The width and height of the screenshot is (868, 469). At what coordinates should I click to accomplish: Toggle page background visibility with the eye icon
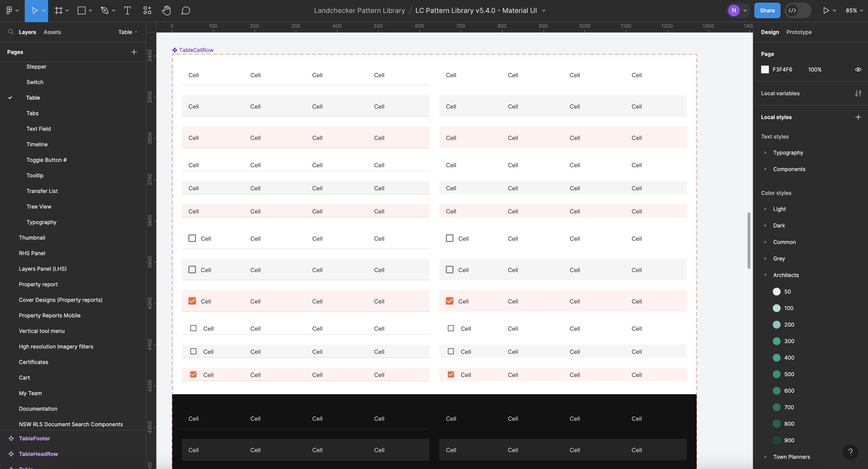[x=858, y=69]
